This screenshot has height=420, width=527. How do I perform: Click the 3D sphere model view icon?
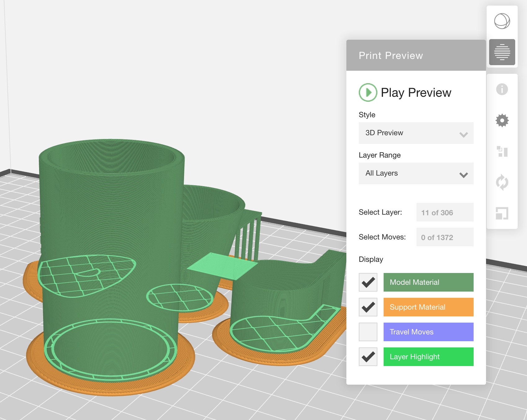[502, 21]
